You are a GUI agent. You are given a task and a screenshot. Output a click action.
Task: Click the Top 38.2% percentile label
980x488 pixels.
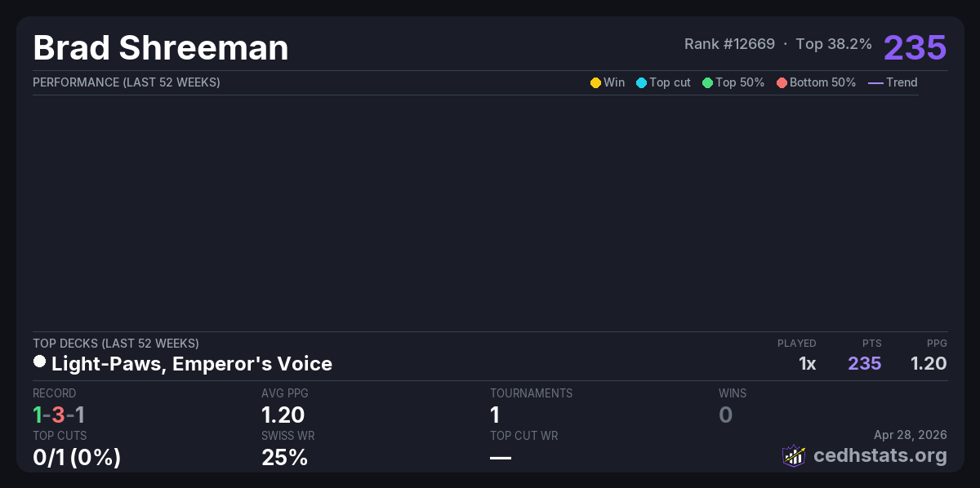point(834,44)
